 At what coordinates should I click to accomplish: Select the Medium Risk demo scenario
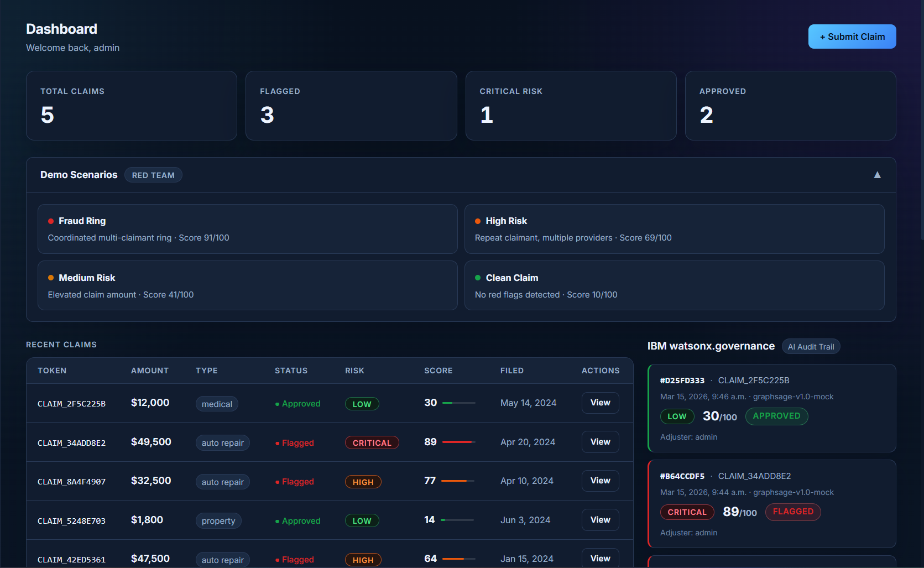click(x=247, y=285)
